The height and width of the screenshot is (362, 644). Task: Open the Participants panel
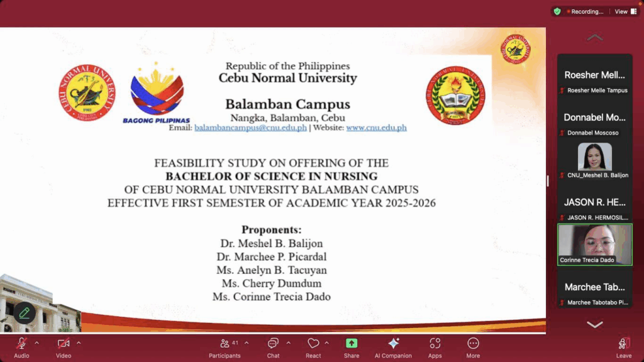[225, 348]
